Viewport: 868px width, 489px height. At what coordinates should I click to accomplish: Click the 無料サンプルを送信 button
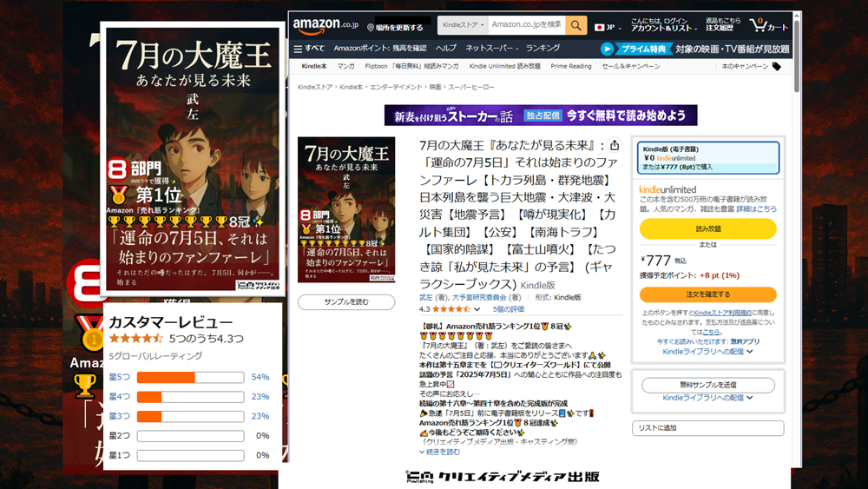click(708, 384)
